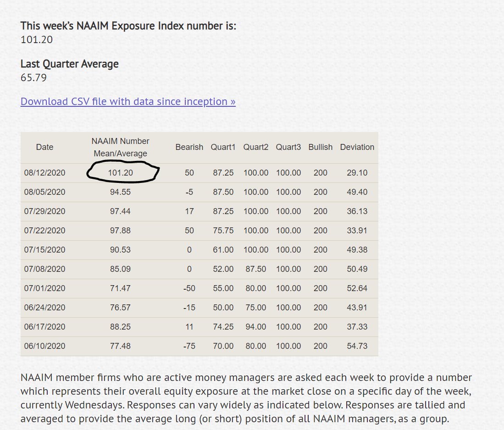Viewport: 504px width, 430px height.
Task: Click the 49.40 deviation value
Action: (x=357, y=192)
